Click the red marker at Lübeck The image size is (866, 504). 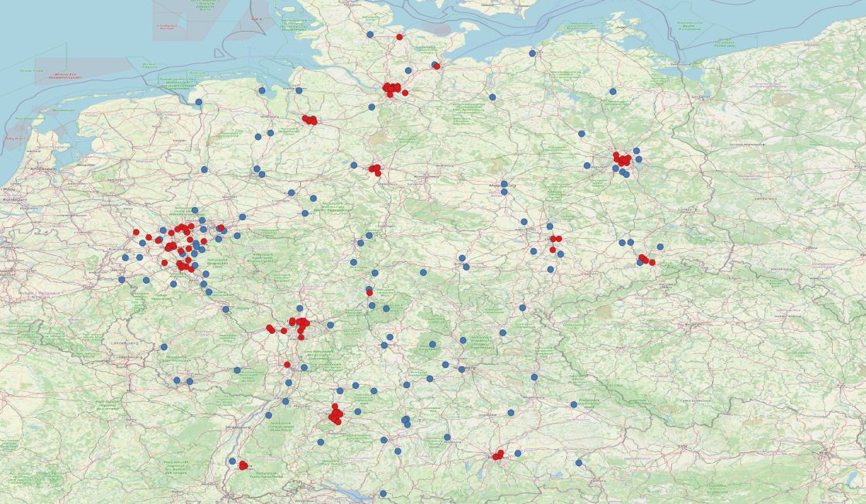436,66
